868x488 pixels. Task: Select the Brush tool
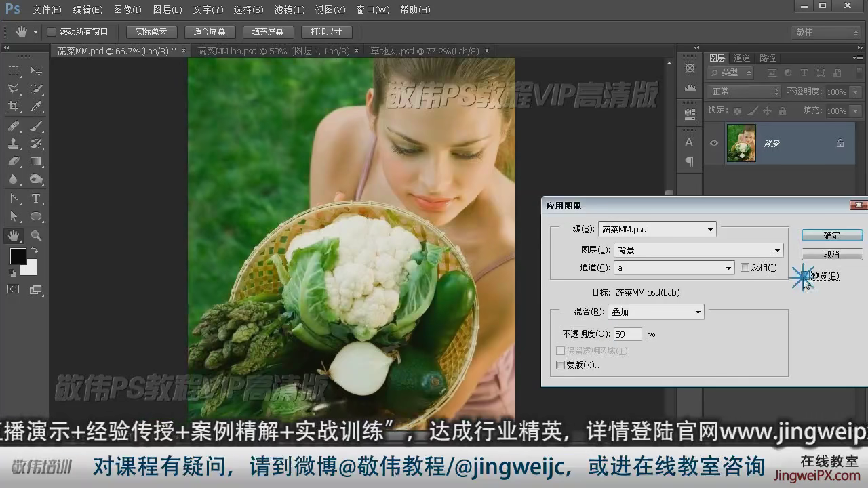tap(36, 126)
